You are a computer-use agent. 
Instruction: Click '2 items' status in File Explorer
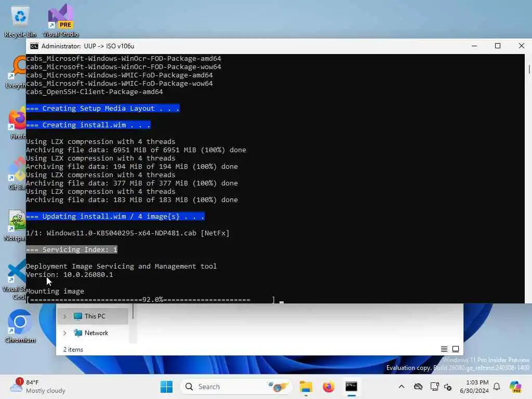tap(73, 350)
